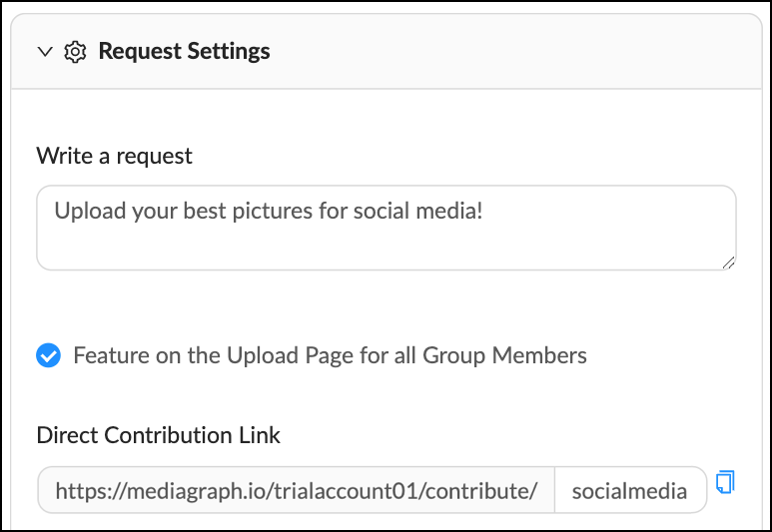The height and width of the screenshot is (532, 772).
Task: Click empty area of Request Settings header bar
Action: 512,51
